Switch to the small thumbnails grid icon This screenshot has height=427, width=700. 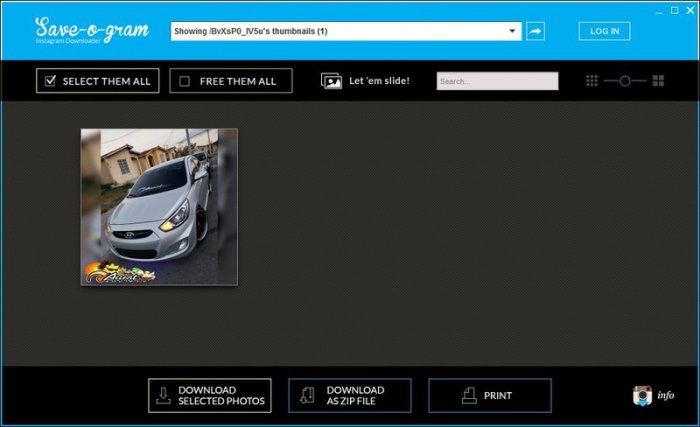(592, 81)
